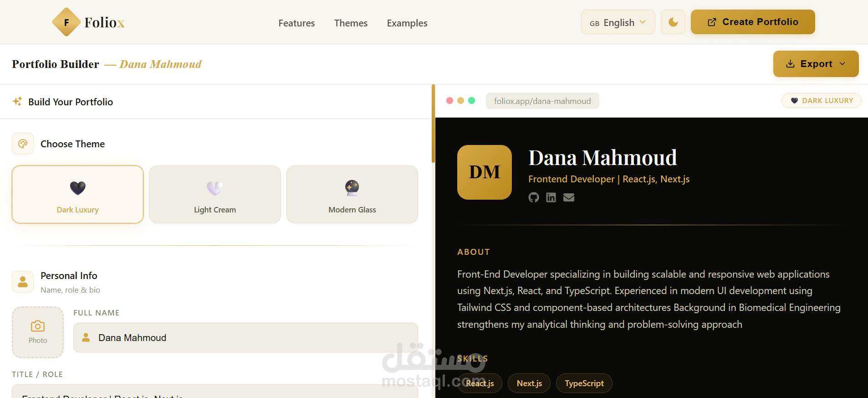Image resolution: width=868 pixels, height=398 pixels.
Task: Click the foliox.app/dana-mahmoud URL bar
Action: click(x=542, y=101)
